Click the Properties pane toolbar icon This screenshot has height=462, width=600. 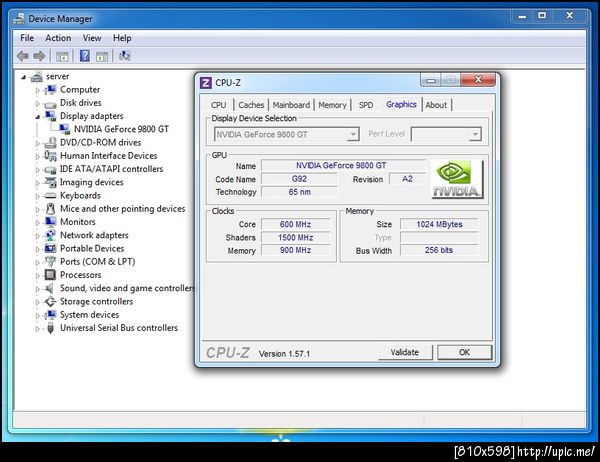click(102, 57)
